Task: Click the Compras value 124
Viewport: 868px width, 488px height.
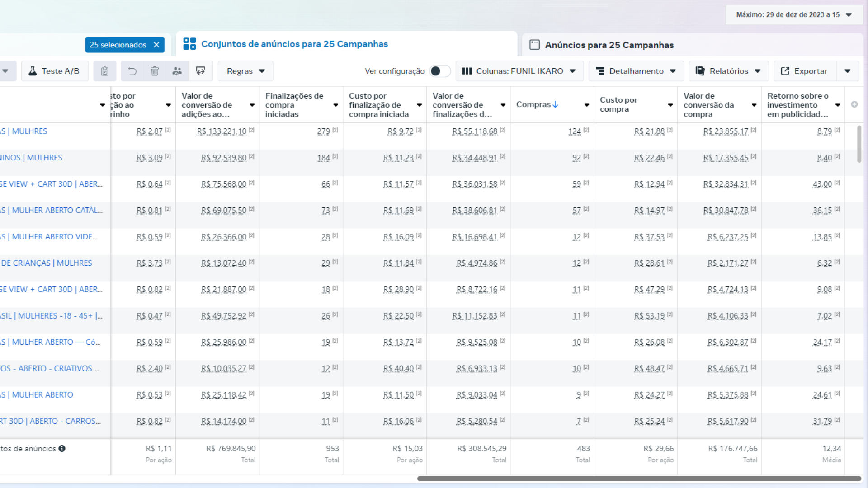Action: tap(574, 131)
